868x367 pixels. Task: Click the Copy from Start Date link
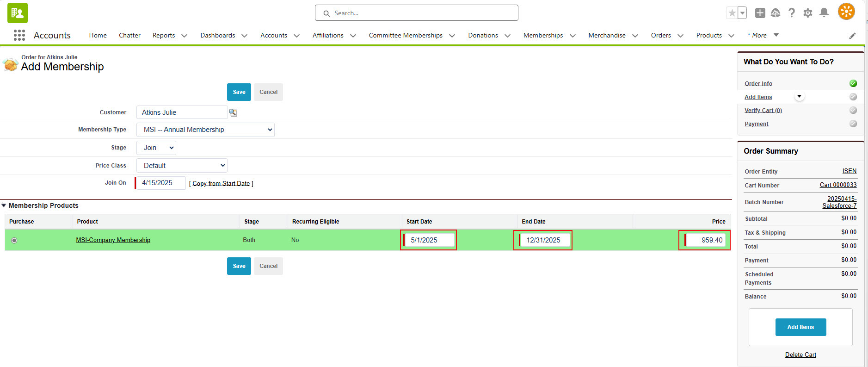(x=221, y=184)
